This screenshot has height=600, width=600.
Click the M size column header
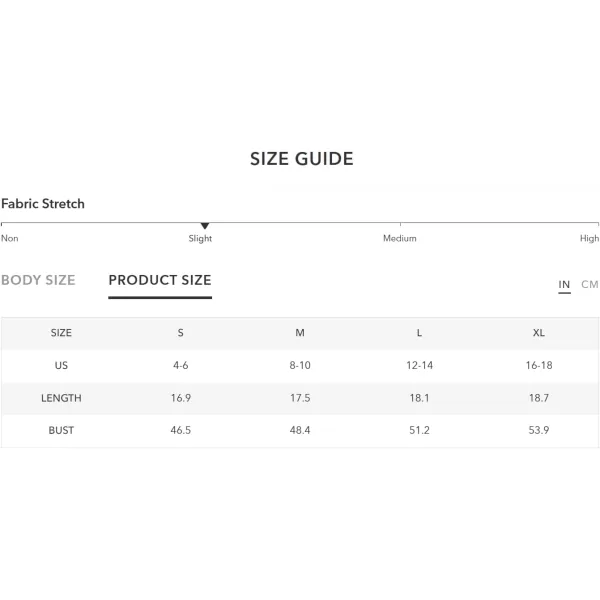point(300,333)
